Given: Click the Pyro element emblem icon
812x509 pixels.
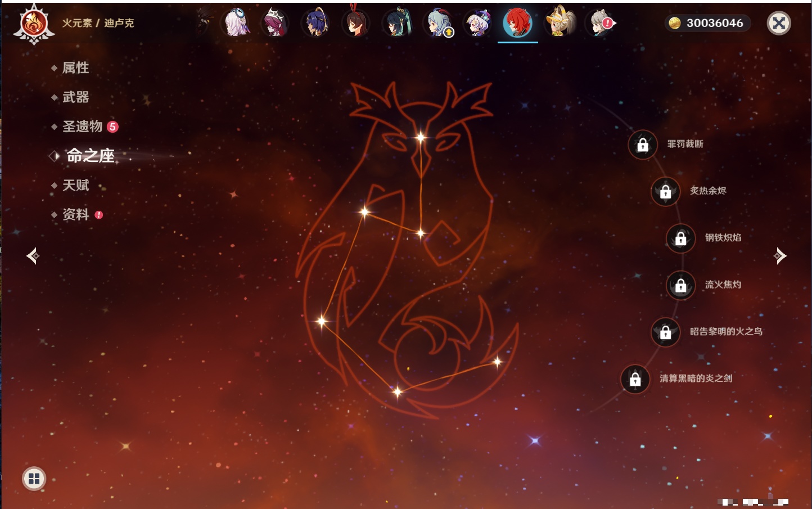Looking at the screenshot, I should pyautogui.click(x=34, y=24).
